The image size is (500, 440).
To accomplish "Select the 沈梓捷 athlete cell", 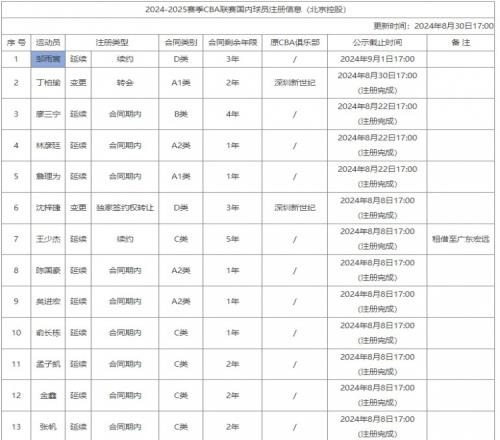I will tap(48, 208).
